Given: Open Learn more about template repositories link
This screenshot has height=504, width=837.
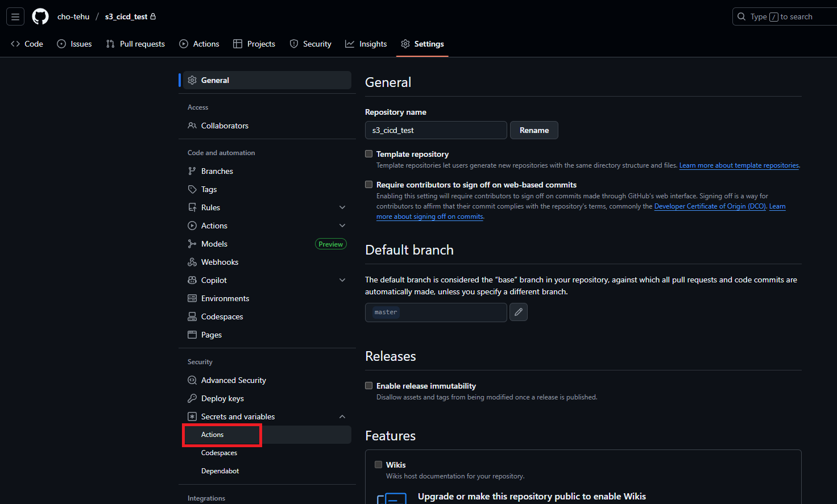Looking at the screenshot, I should [739, 165].
